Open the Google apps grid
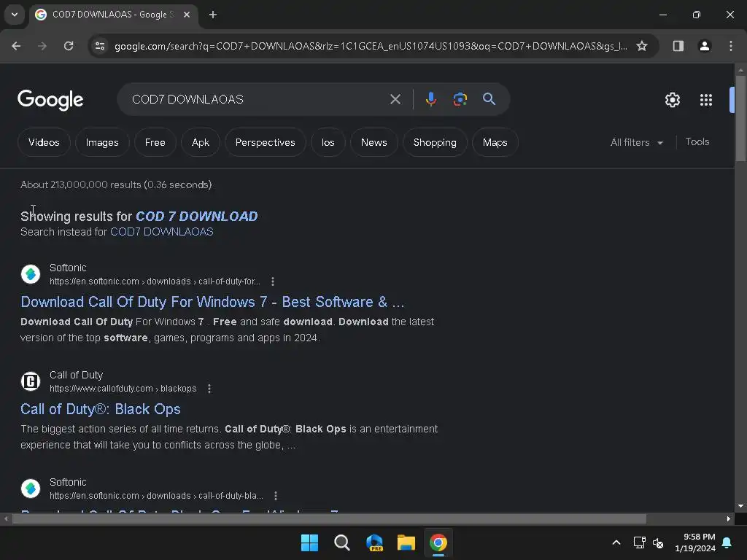Screen dimensions: 747x560 pyautogui.click(x=705, y=100)
